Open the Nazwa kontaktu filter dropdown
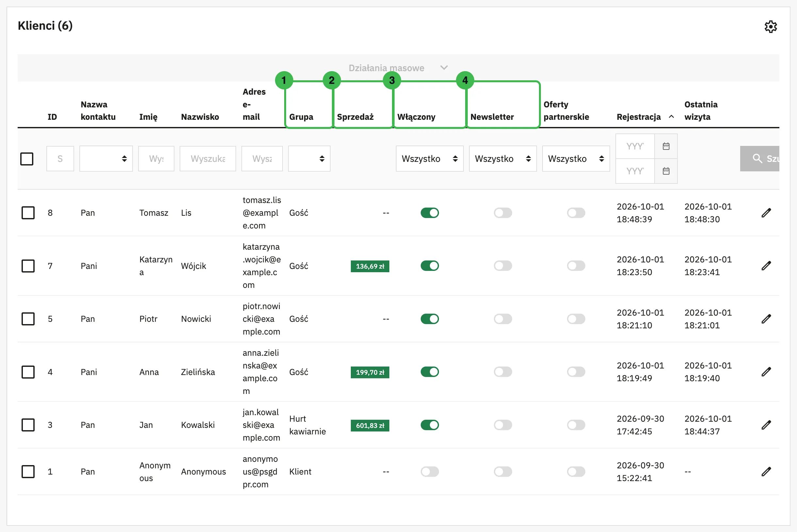The height and width of the screenshot is (532, 797). click(106, 158)
